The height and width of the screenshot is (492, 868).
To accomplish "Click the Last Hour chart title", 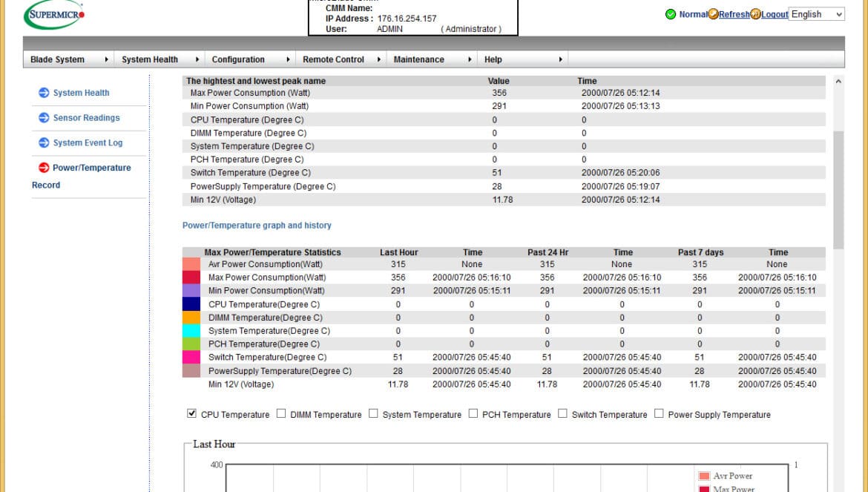I will click(214, 444).
